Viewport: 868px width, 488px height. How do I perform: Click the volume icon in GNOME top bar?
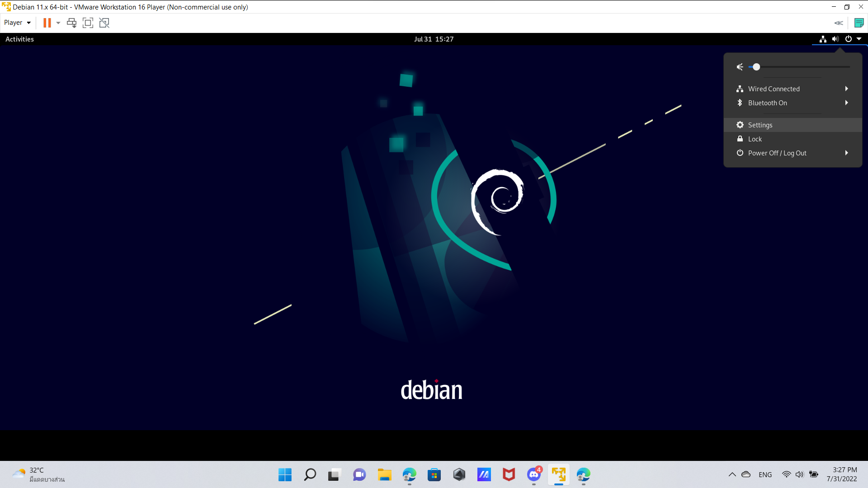835,39
